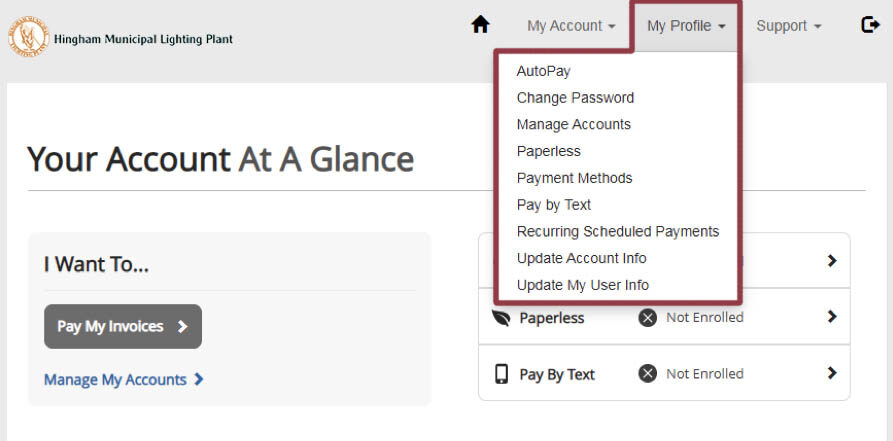Click the Pay By Text label in the status list
Image resolution: width=893 pixels, height=441 pixels.
point(557,375)
